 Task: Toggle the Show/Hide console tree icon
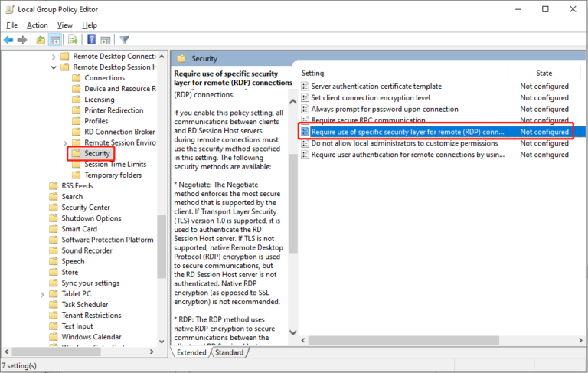[x=55, y=40]
